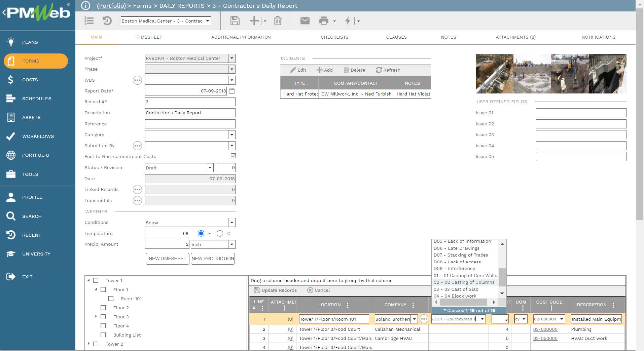Click the NEW TIMESHEET button

tap(167, 259)
